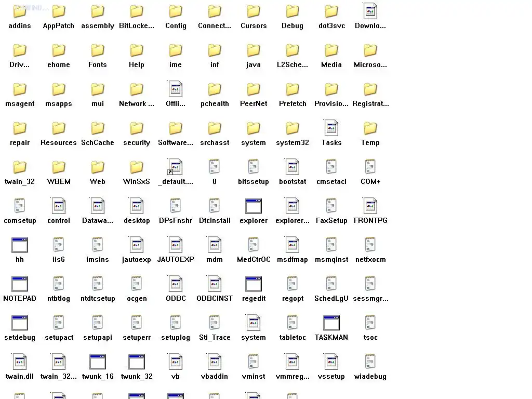
Task: Click the "DtcInstall" file name
Action: (x=215, y=220)
